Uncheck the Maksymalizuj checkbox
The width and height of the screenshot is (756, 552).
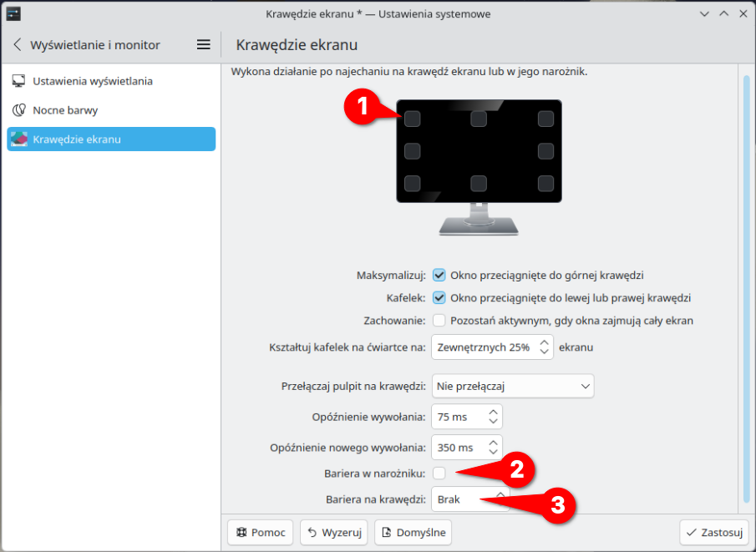439,275
